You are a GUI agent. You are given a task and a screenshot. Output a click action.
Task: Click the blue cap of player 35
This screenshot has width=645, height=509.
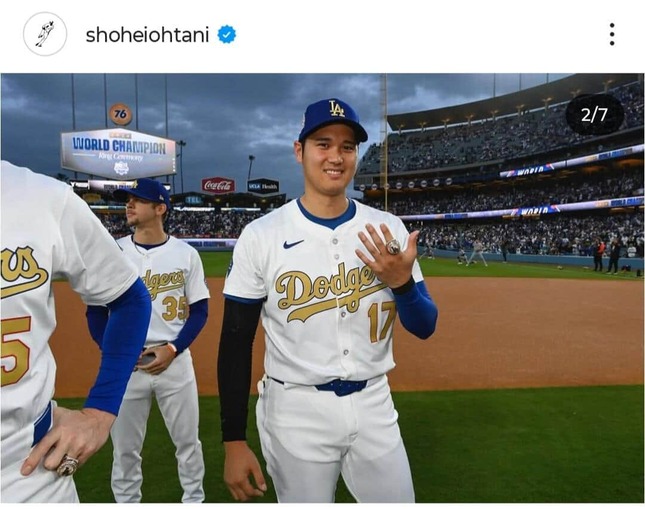[143, 193]
